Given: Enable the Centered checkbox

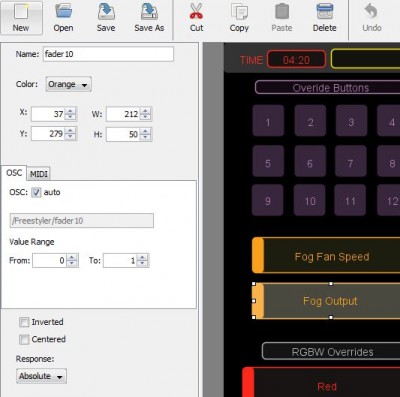Looking at the screenshot, I should [x=24, y=339].
